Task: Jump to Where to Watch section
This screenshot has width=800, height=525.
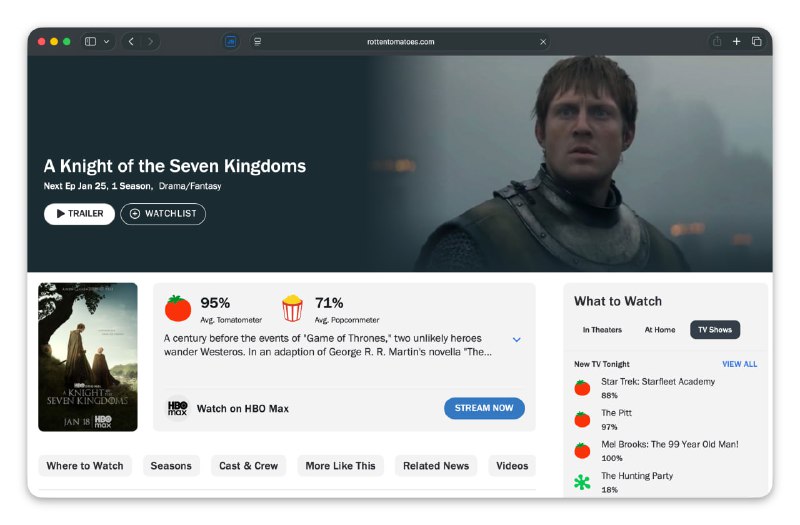Action: 85,466
